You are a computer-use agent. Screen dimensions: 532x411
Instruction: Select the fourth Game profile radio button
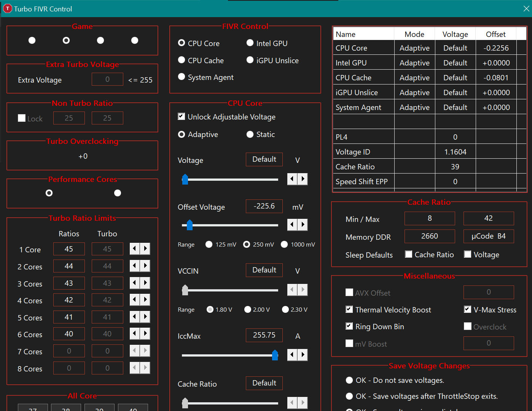coord(135,40)
